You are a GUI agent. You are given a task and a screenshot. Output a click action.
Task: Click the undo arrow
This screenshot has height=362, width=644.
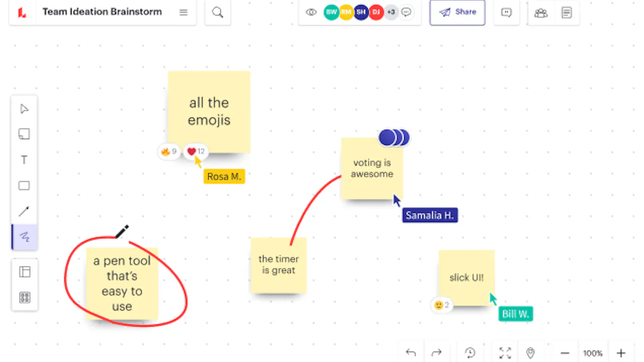(x=411, y=353)
